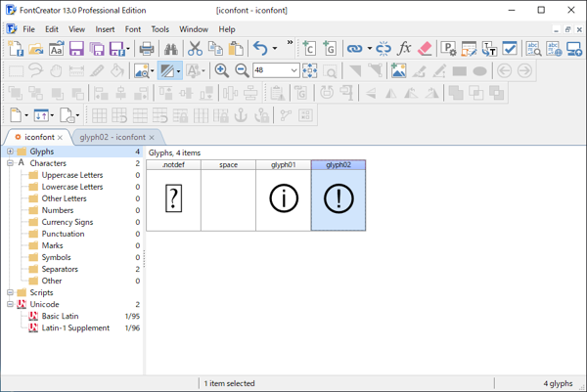Open installed font icon
Image resolution: width=587 pixels, height=392 pixels.
[x=56, y=49]
